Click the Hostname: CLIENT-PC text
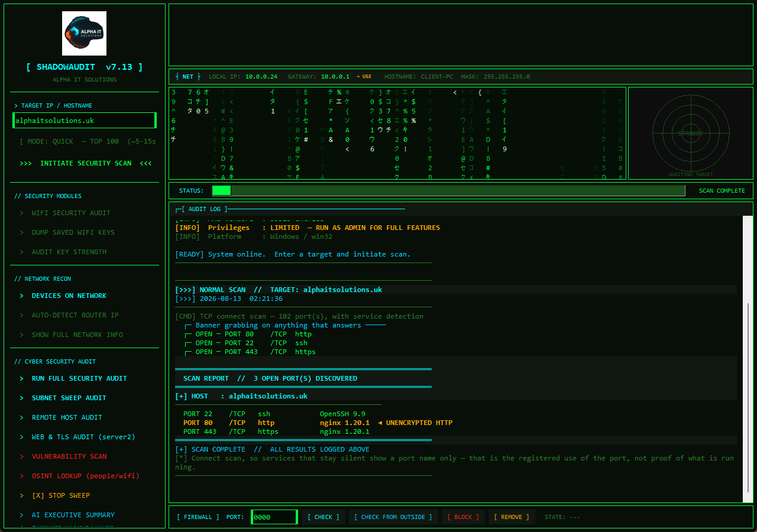This screenshot has height=532, width=757. tap(419, 77)
